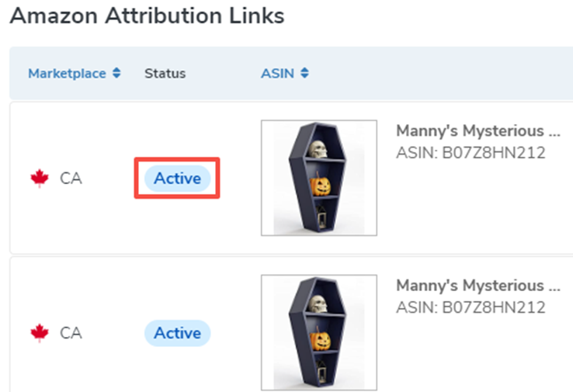Click the Amazon Attribution Links heading
This screenshot has width=573, height=392.
tap(147, 16)
